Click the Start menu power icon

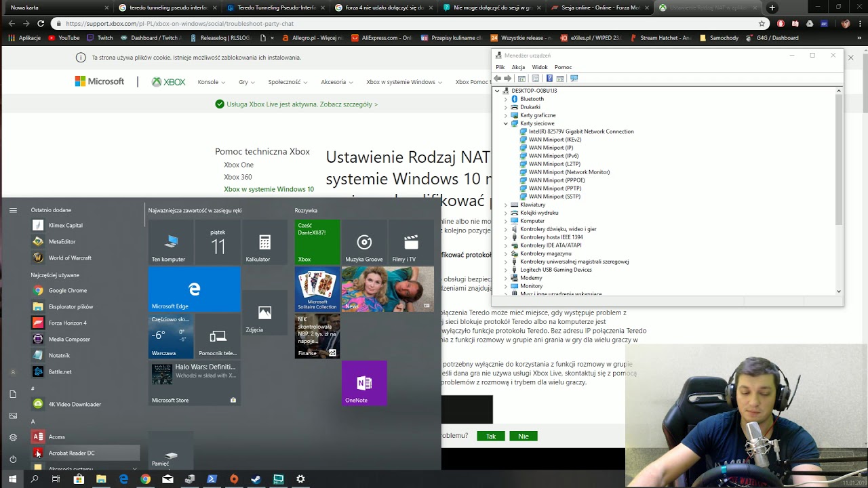click(x=13, y=459)
